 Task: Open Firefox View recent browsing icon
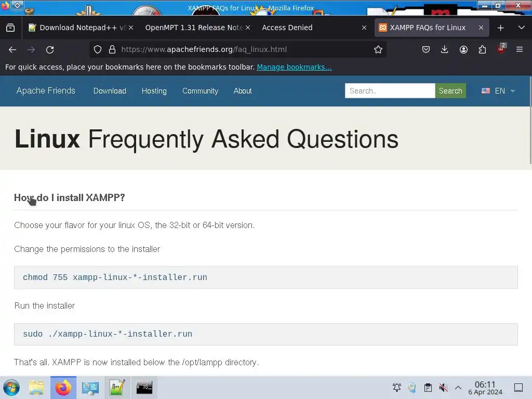10,28
